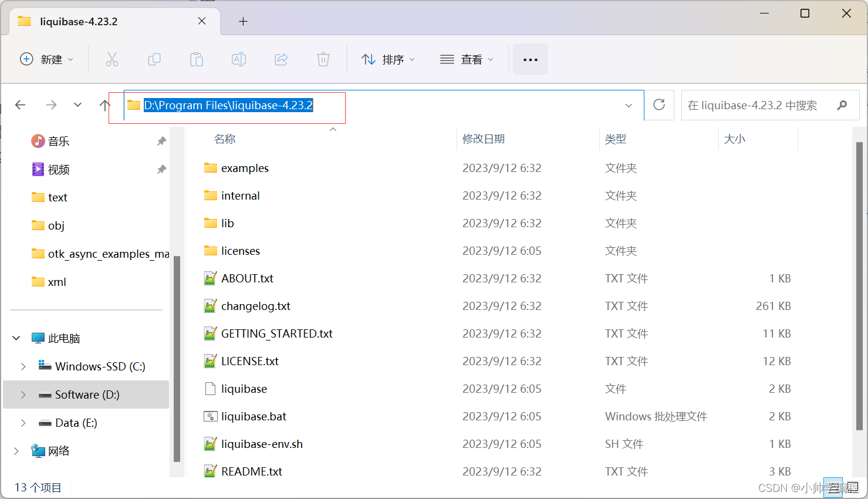Select the changelog.txt file name
868x499 pixels.
click(x=256, y=306)
